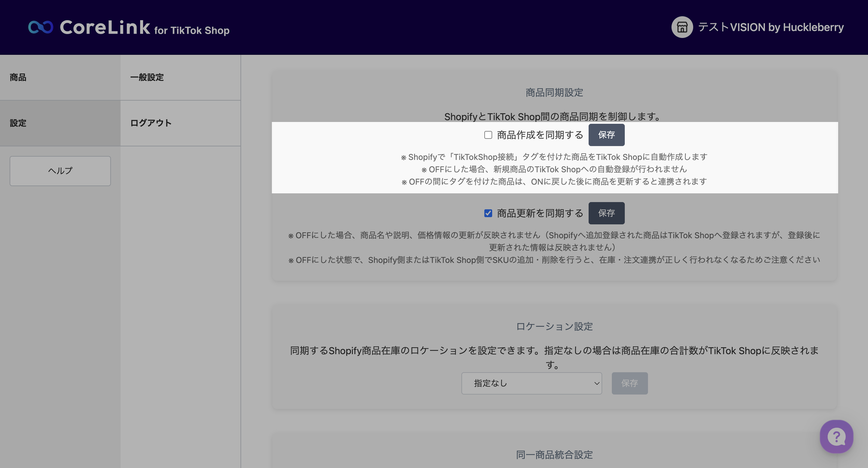Click ログアウト to sign out
The image size is (868, 468).
tap(151, 123)
